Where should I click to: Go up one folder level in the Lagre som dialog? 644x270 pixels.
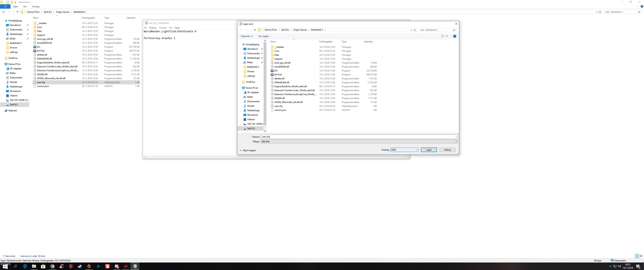coord(255,30)
